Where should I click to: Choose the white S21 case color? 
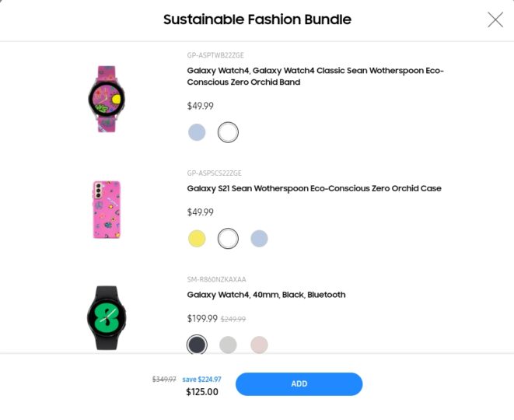pos(228,239)
